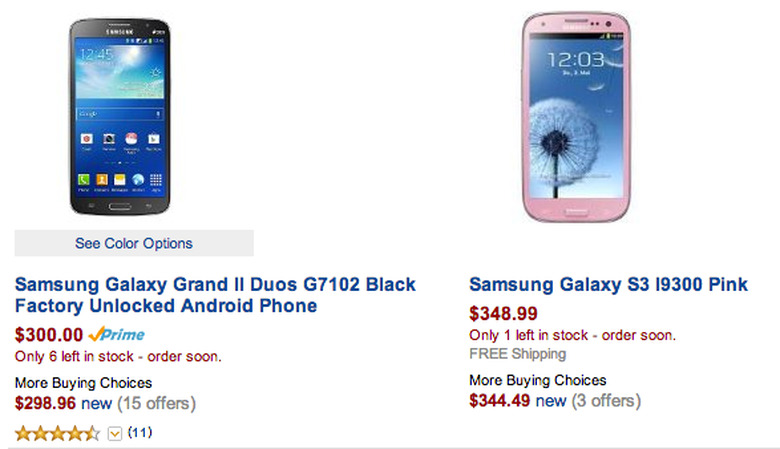Open the black Galaxy Grand II phone image

tap(120, 117)
